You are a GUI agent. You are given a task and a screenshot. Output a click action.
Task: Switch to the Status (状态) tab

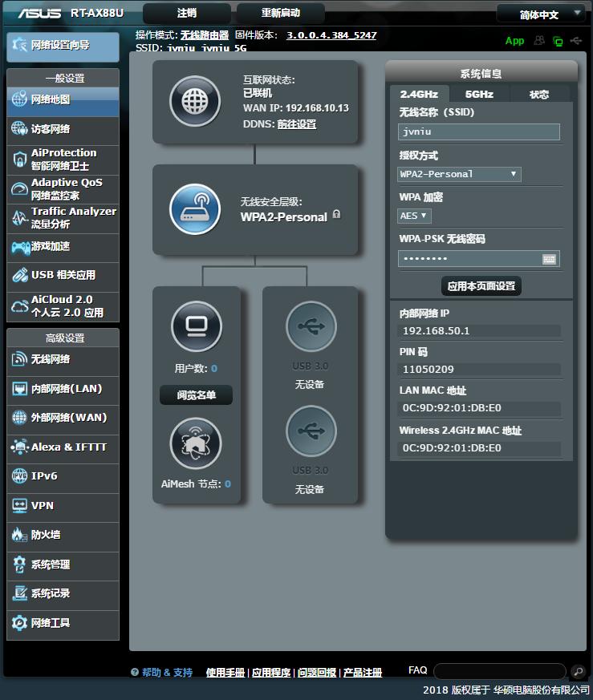[539, 94]
